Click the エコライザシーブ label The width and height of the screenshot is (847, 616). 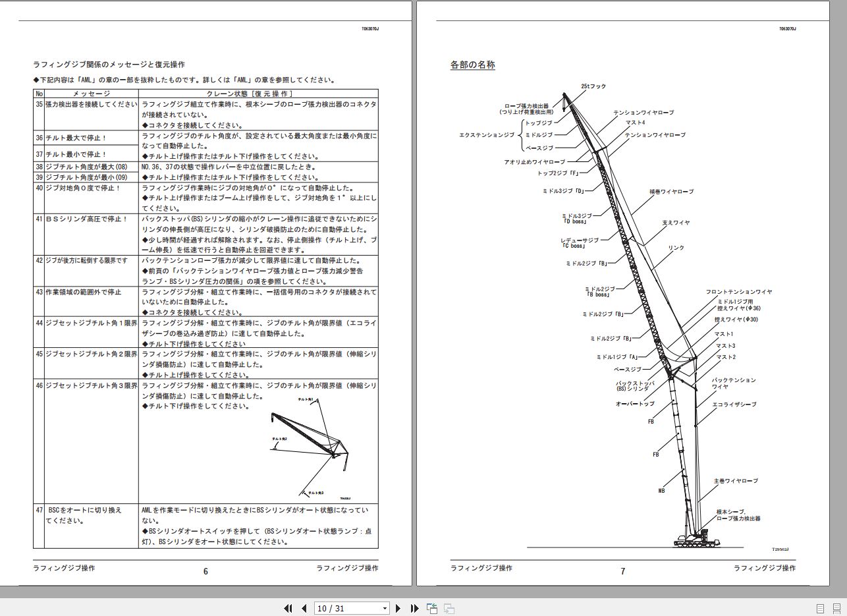coord(734,405)
